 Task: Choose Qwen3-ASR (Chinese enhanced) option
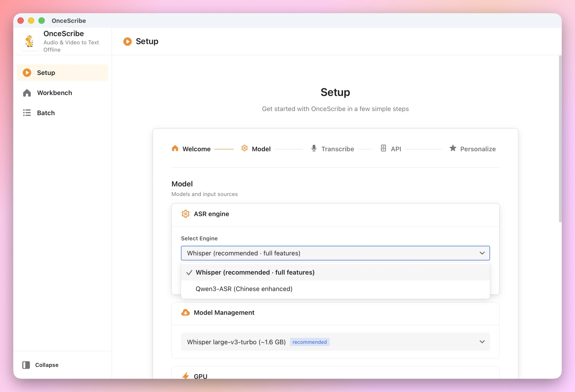335,289
